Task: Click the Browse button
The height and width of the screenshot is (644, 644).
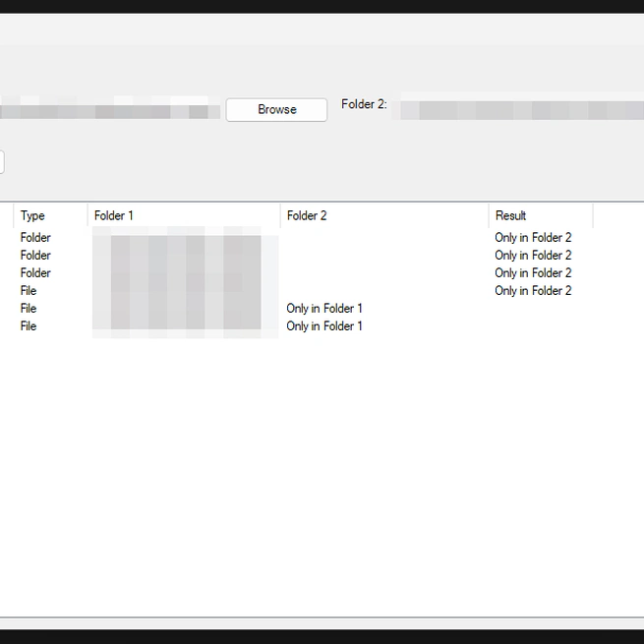Action: (x=276, y=110)
